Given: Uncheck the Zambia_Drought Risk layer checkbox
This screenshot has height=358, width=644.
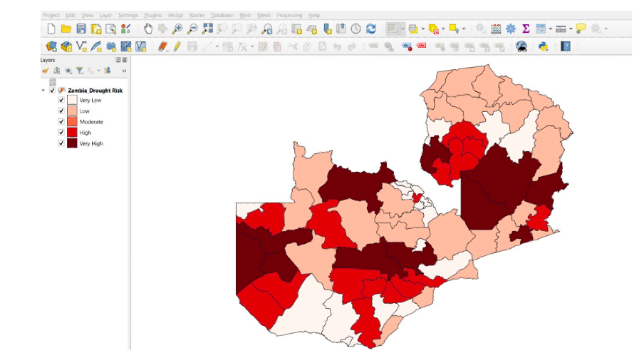Looking at the screenshot, I should click(x=52, y=91).
